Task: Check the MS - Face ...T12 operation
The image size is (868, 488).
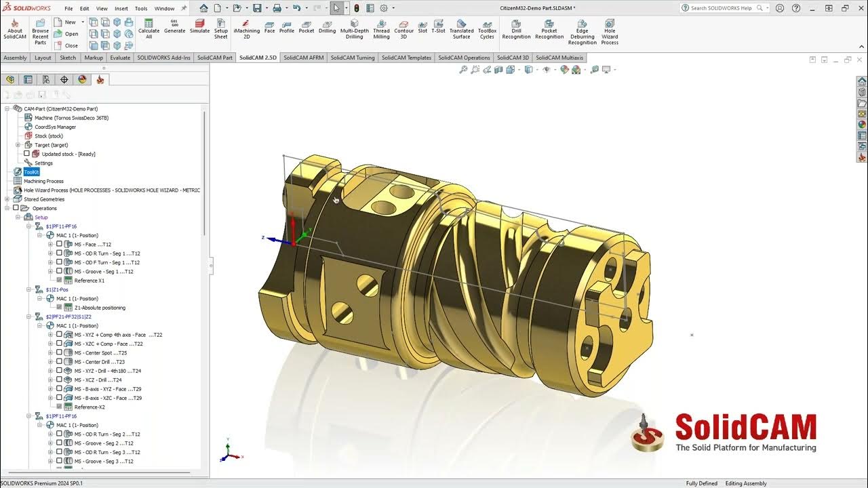Action: click(59, 244)
